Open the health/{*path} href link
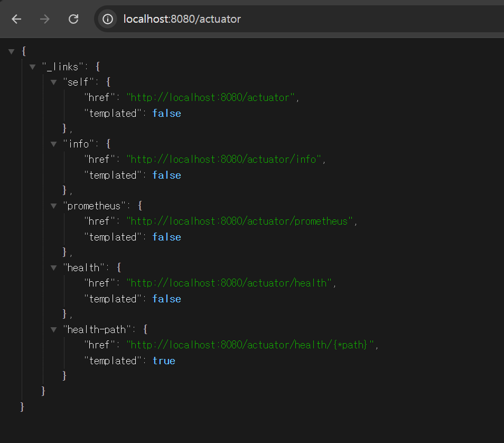Viewport: 504px width, 443px height. coord(250,345)
